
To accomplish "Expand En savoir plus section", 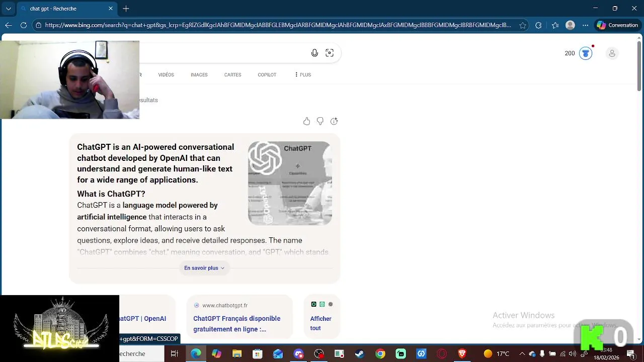I will 204,268.
